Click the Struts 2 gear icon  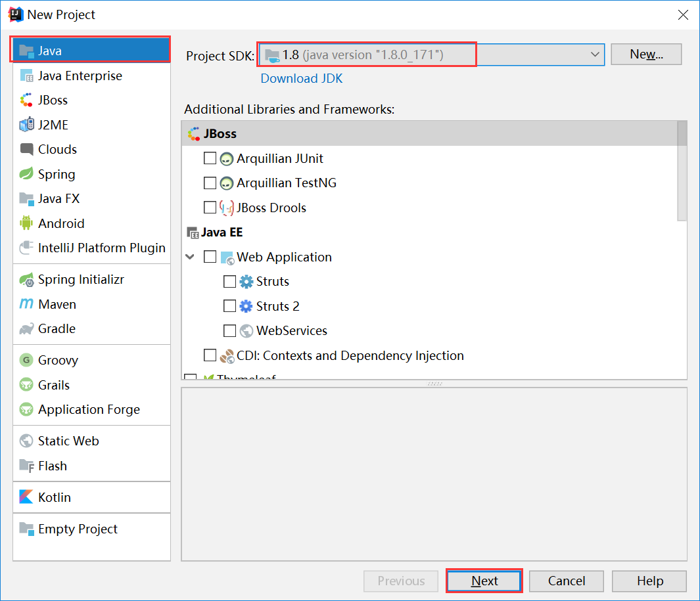(x=246, y=306)
